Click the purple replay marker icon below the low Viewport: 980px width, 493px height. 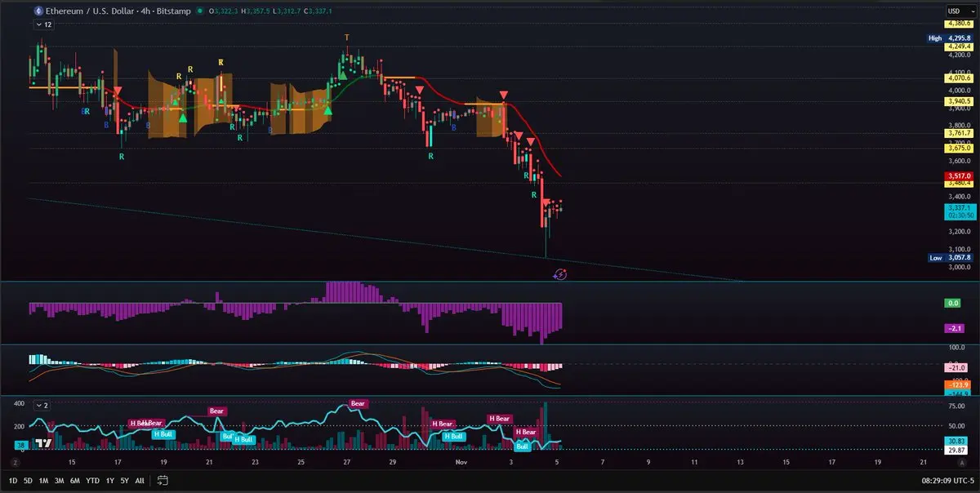[560, 275]
